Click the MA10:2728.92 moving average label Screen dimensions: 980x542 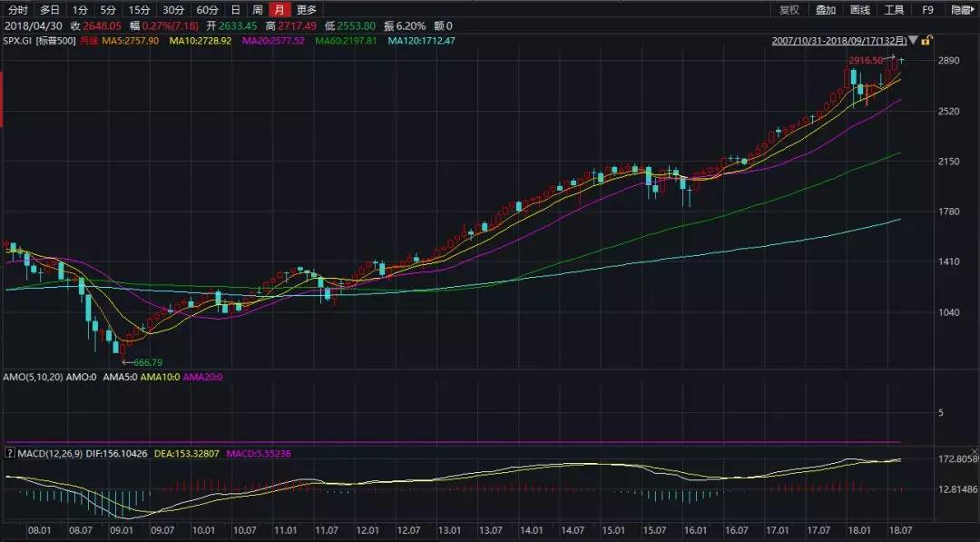point(200,41)
